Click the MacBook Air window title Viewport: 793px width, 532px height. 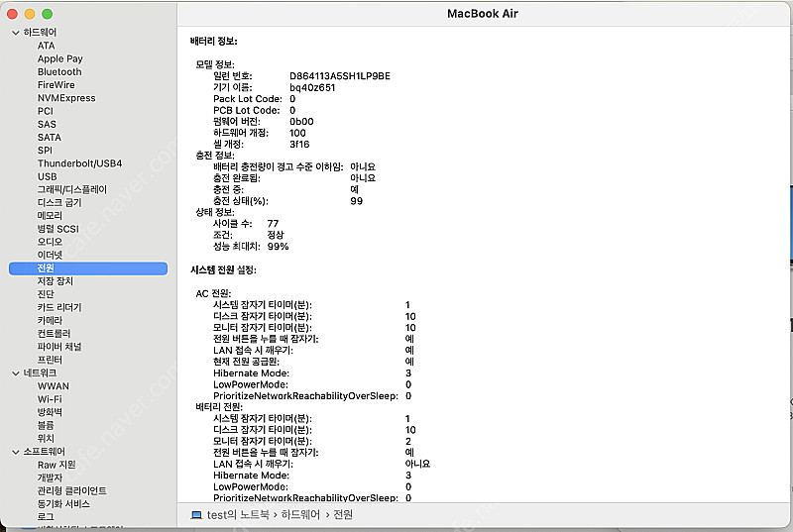tap(483, 14)
